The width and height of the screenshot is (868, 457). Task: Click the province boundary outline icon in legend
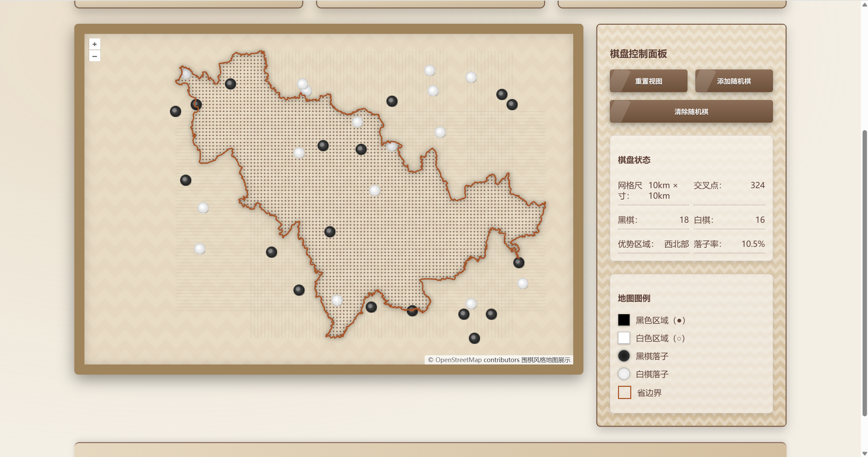point(624,392)
